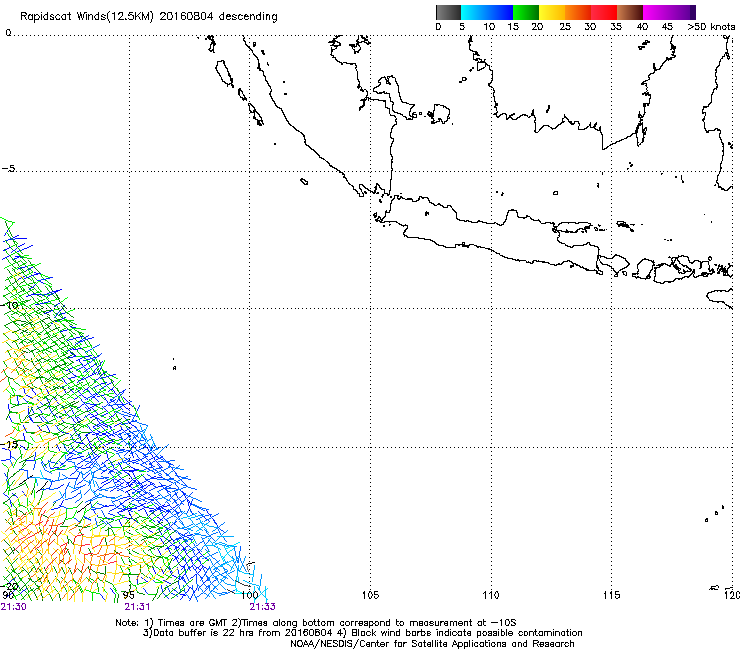740x650 pixels.
Task: Click the brown 35-40 knots color band
Action: pyautogui.click(x=630, y=12)
